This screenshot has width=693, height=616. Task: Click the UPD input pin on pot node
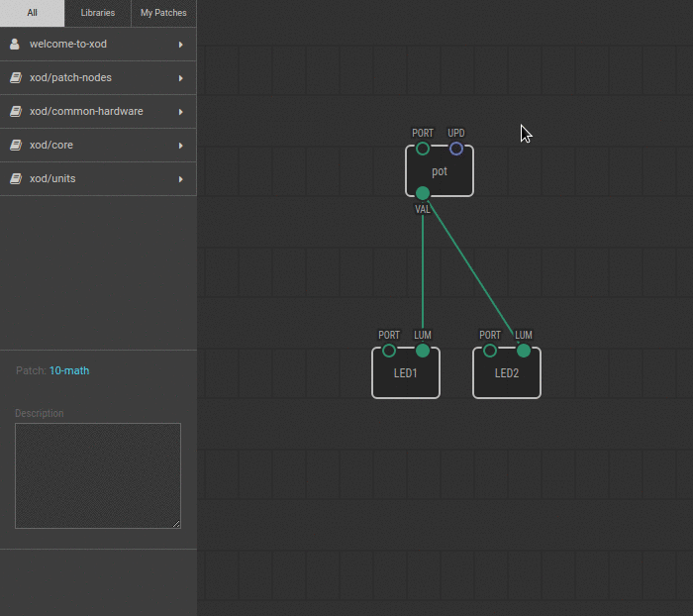[456, 149]
